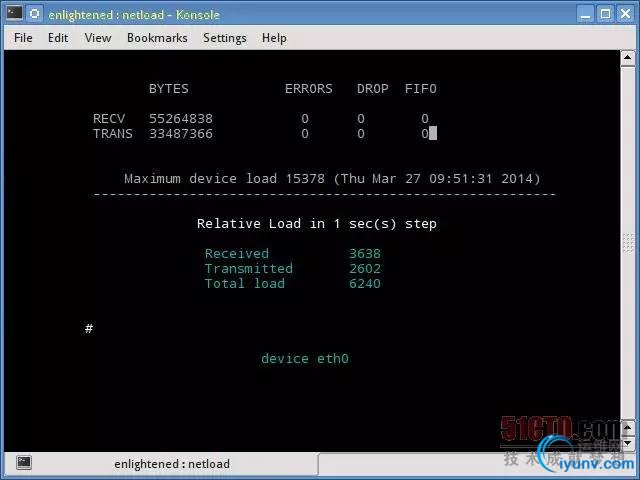Click the RECV row label
The height and width of the screenshot is (480, 640).
109,119
